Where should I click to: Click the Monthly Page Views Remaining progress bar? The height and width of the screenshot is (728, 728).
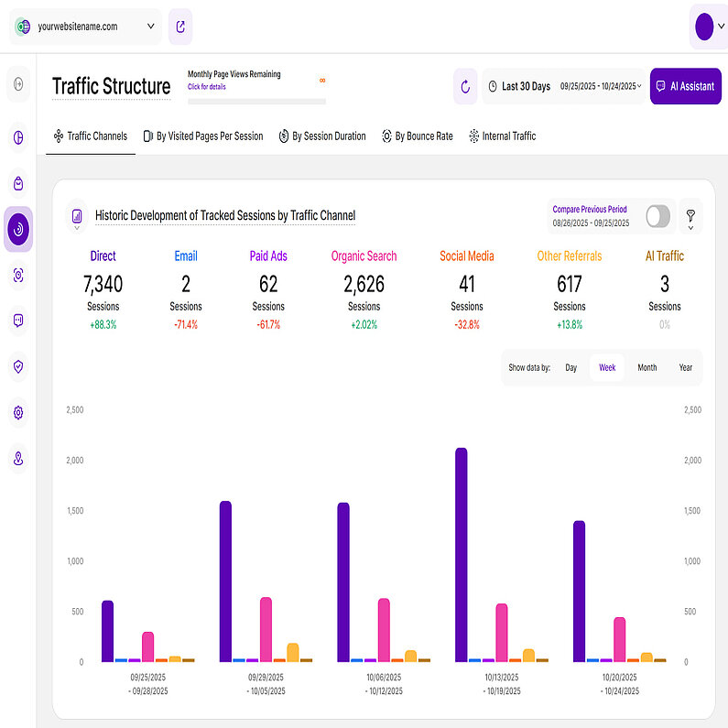point(256,102)
